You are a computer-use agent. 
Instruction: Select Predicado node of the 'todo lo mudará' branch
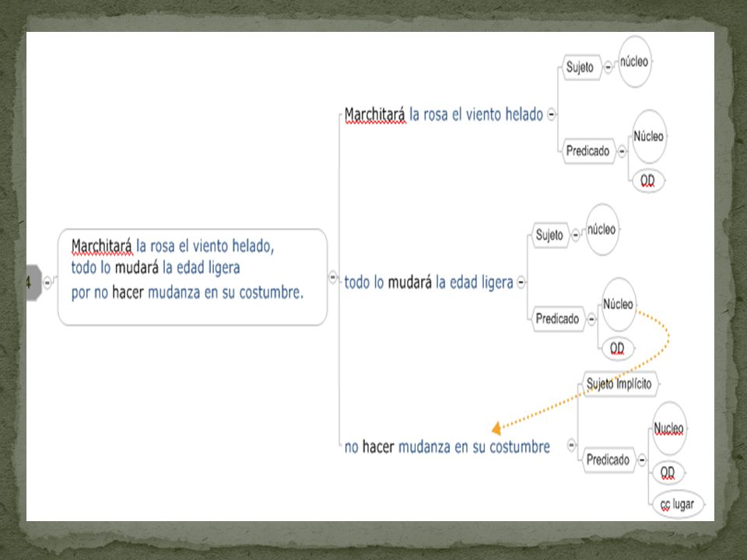[x=558, y=319]
